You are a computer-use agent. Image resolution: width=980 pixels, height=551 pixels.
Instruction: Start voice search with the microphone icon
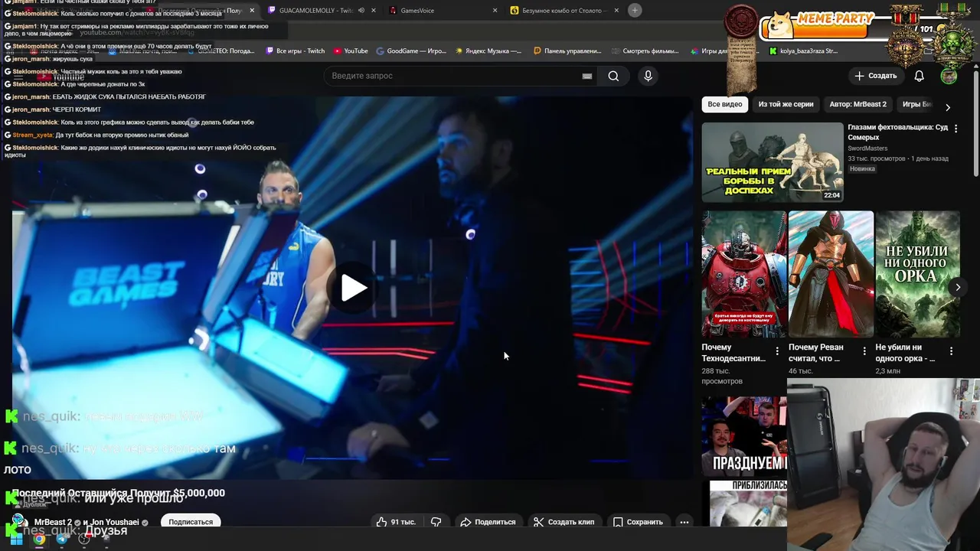point(648,76)
